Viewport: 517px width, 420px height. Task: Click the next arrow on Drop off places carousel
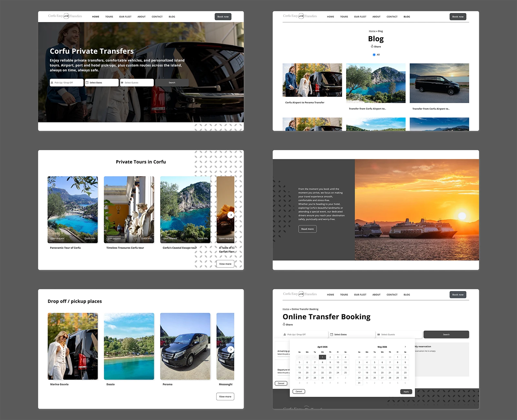click(230, 349)
